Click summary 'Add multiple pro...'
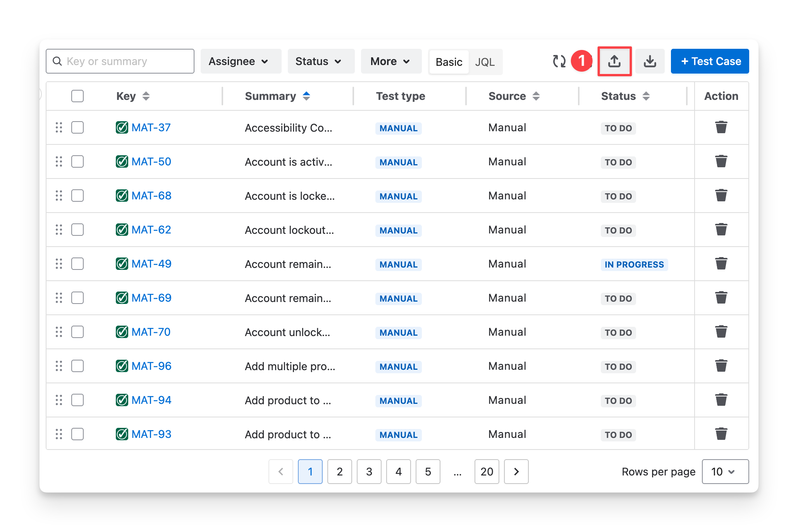The height and width of the screenshot is (532, 798). click(290, 366)
